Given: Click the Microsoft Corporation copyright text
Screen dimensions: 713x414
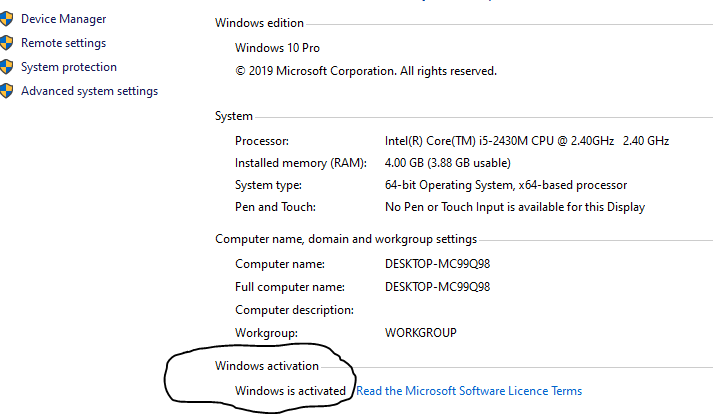Looking at the screenshot, I should [366, 71].
